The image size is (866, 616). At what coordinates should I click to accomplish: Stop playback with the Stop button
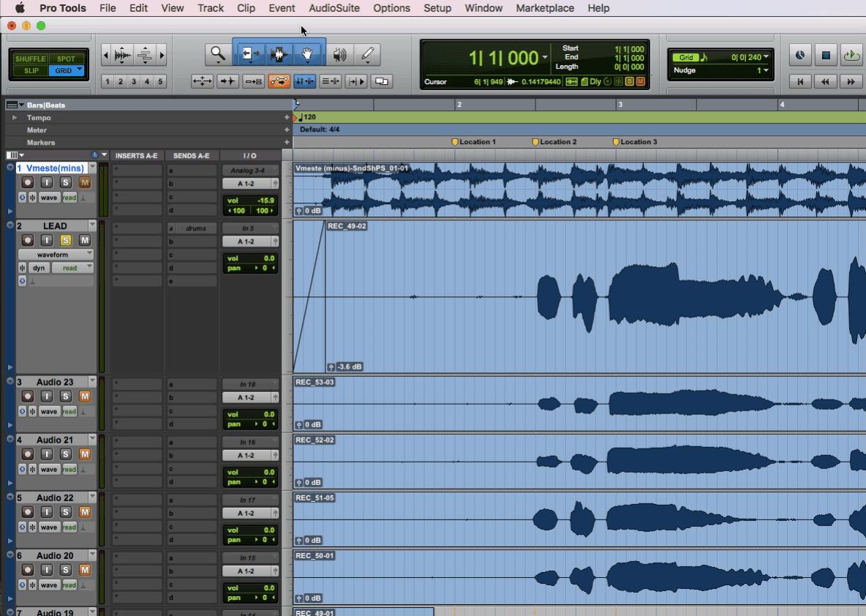tap(826, 55)
